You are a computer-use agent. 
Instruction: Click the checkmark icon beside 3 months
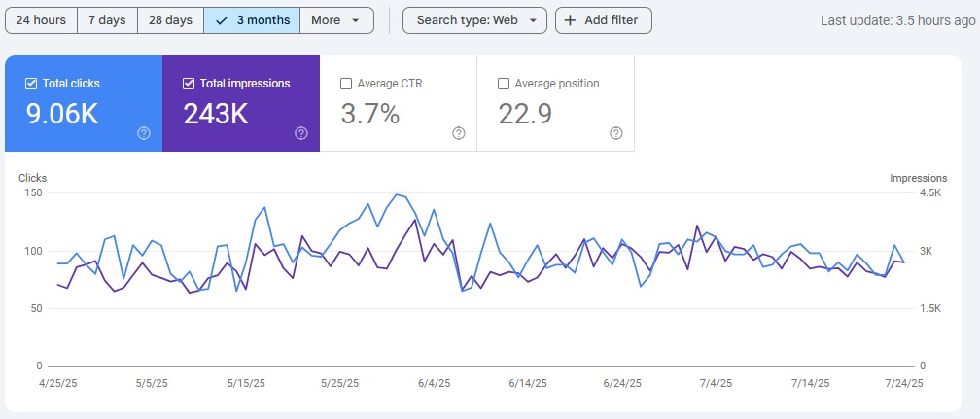pyautogui.click(x=221, y=20)
